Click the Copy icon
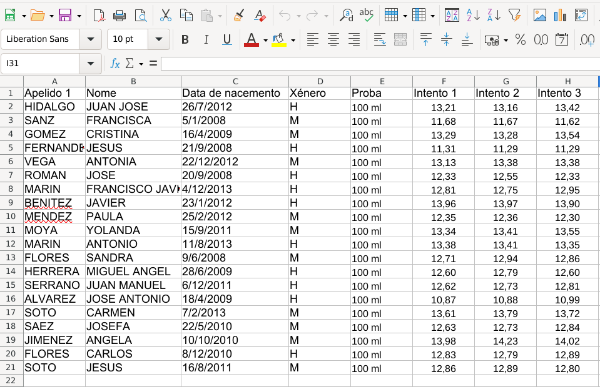Viewport: 600px width, 387px height. point(186,16)
